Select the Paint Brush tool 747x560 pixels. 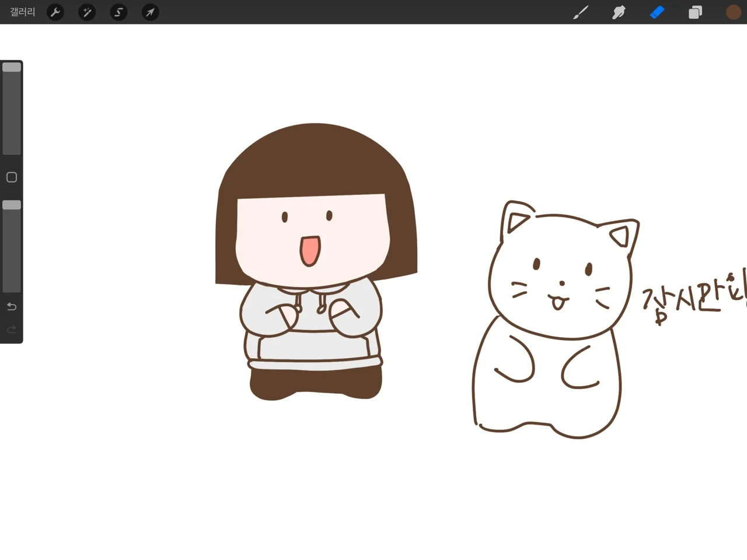[x=580, y=12]
